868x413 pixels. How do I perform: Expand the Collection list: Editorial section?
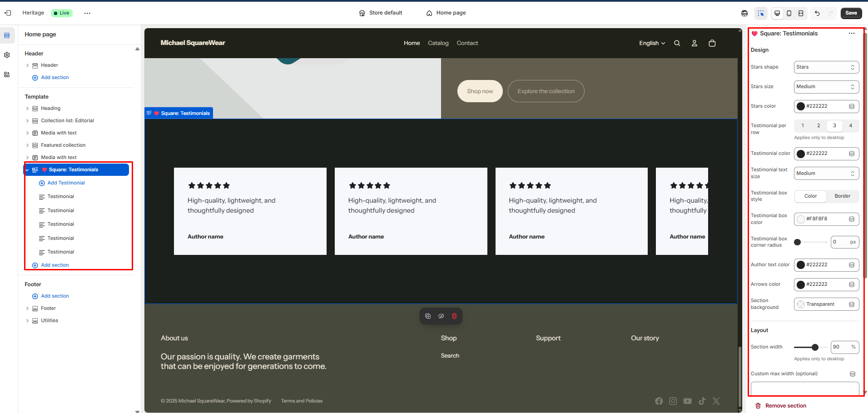pyautogui.click(x=27, y=121)
